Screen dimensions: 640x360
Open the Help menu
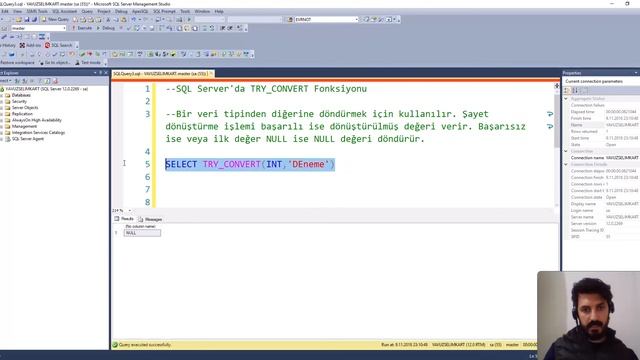click(219, 11)
